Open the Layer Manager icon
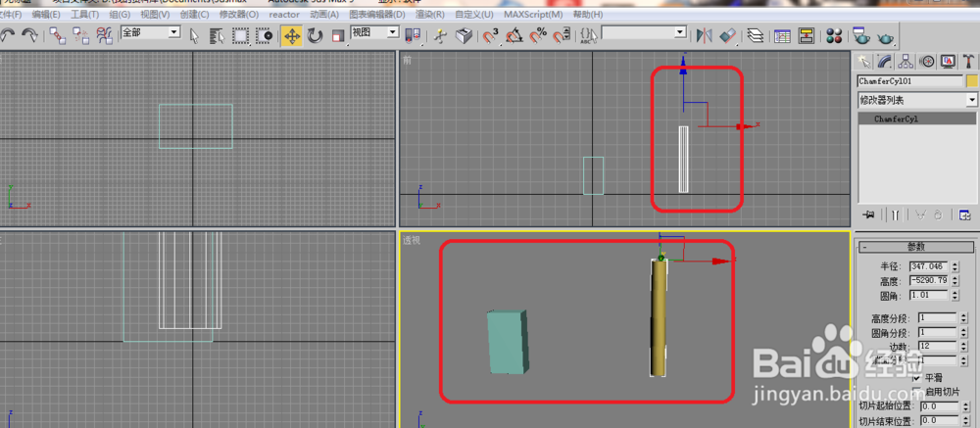The image size is (980, 428). (x=756, y=35)
